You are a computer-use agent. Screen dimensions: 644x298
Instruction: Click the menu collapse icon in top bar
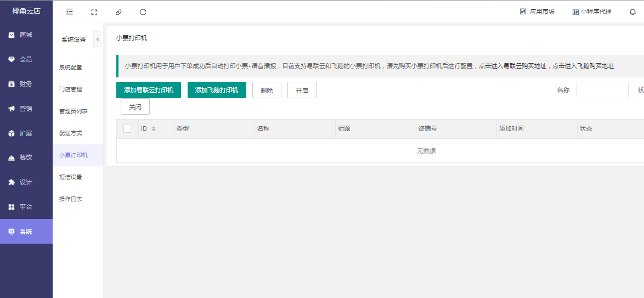[x=69, y=12]
